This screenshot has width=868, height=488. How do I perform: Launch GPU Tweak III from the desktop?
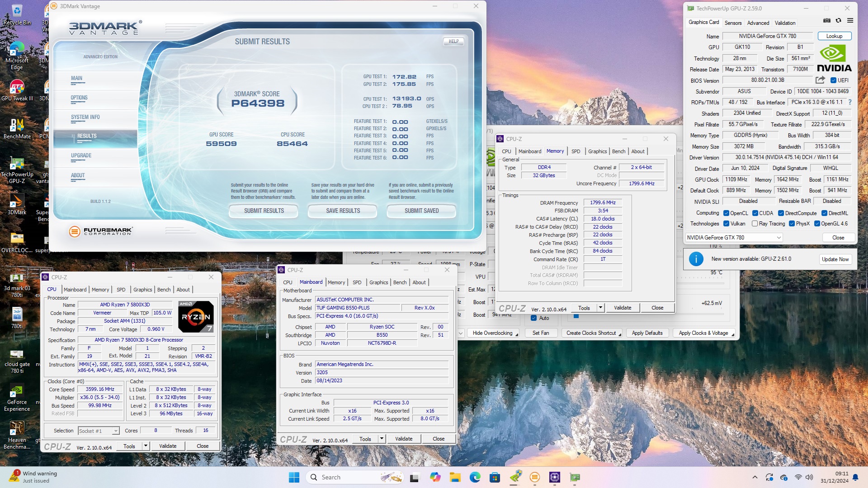(17, 90)
